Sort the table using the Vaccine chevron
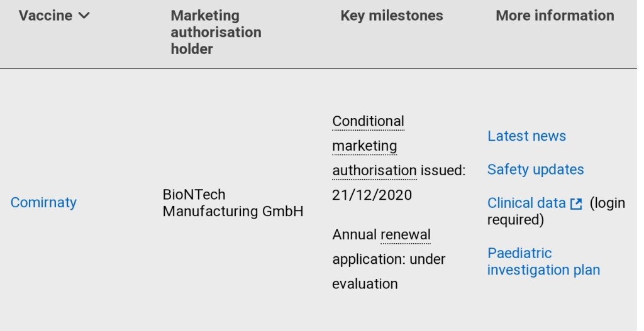Screen dimensions: 644x331 (x=84, y=16)
